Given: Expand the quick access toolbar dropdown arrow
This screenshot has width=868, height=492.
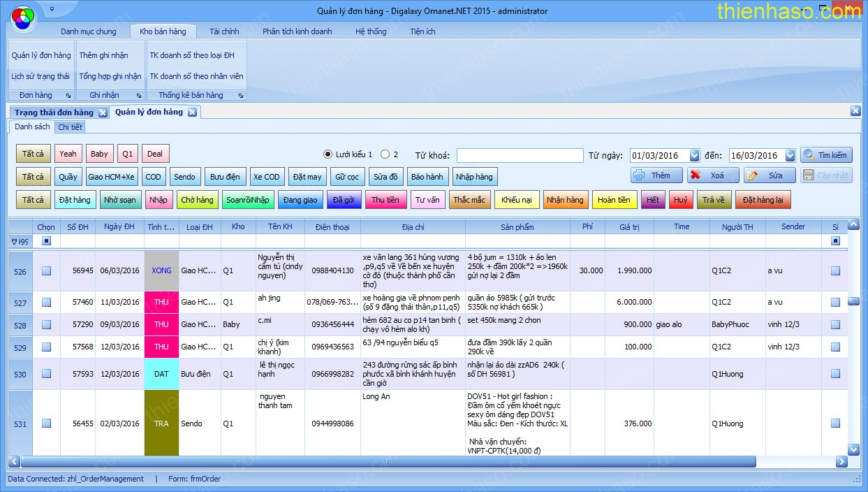Looking at the screenshot, I should (x=52, y=10).
